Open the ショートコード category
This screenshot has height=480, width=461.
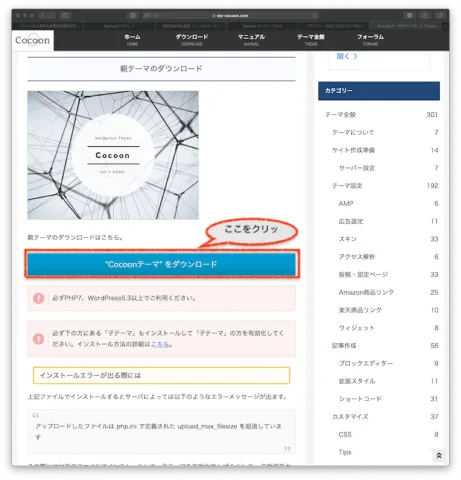tap(360, 399)
